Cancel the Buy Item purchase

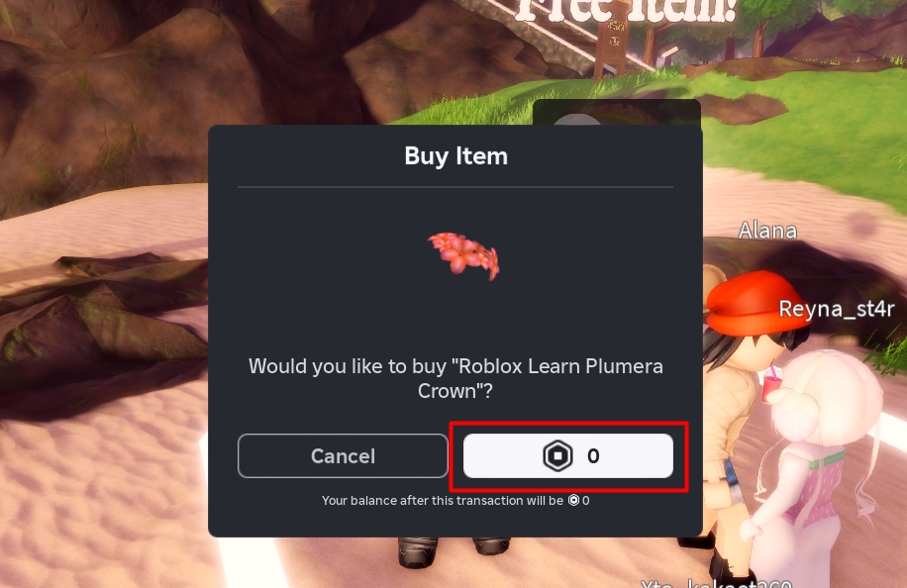343,455
